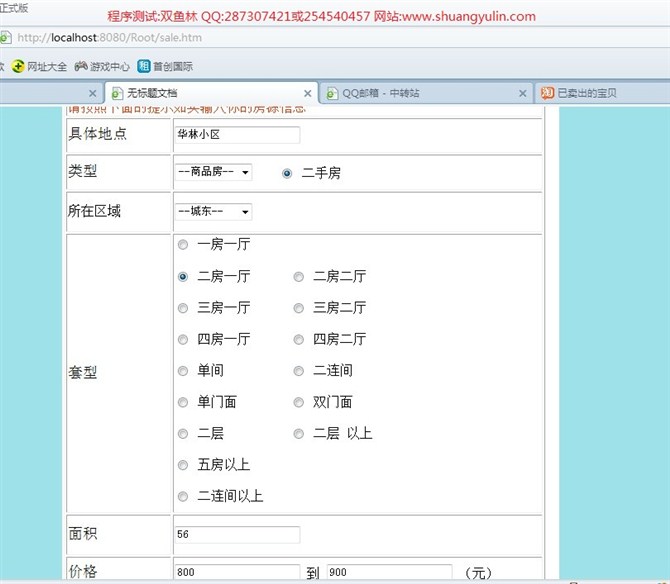This screenshot has height=584, width=670.
Task: Click the 具体地点 input field
Action: (237, 135)
